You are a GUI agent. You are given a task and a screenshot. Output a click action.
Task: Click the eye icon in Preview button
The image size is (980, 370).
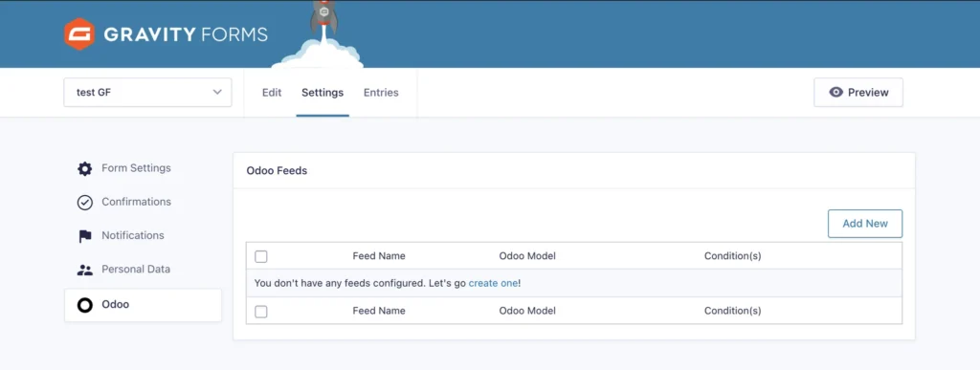pos(835,93)
